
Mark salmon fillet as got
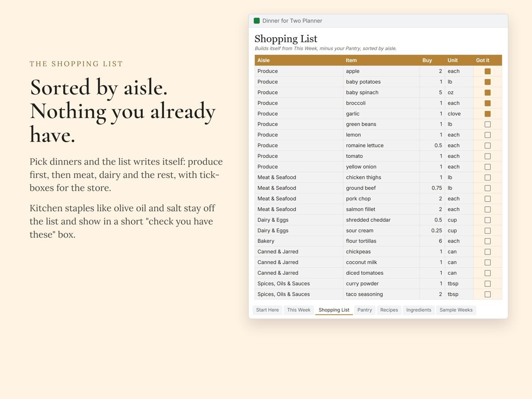pos(488,210)
